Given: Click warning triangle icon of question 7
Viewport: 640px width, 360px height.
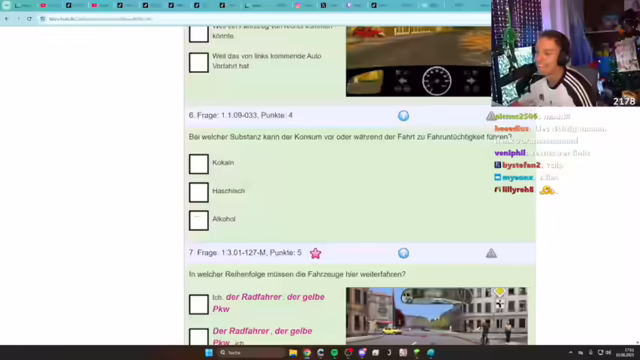Looking at the screenshot, I should point(491,253).
